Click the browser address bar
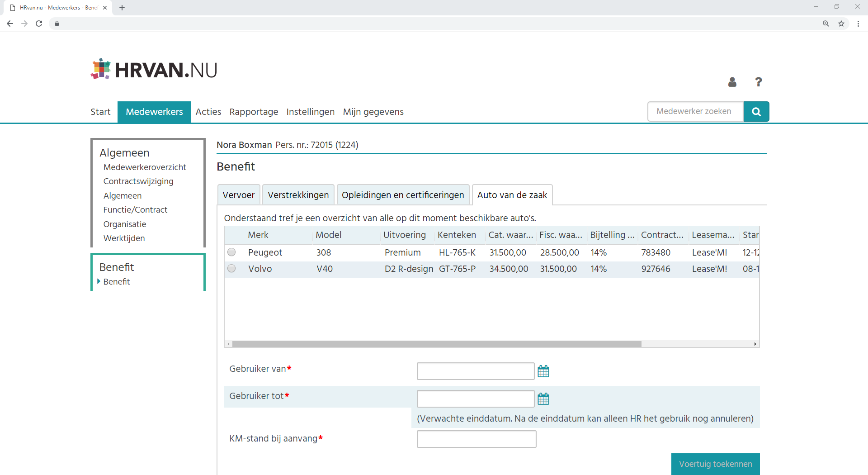Screen dimensions: 868x475 [434, 24]
